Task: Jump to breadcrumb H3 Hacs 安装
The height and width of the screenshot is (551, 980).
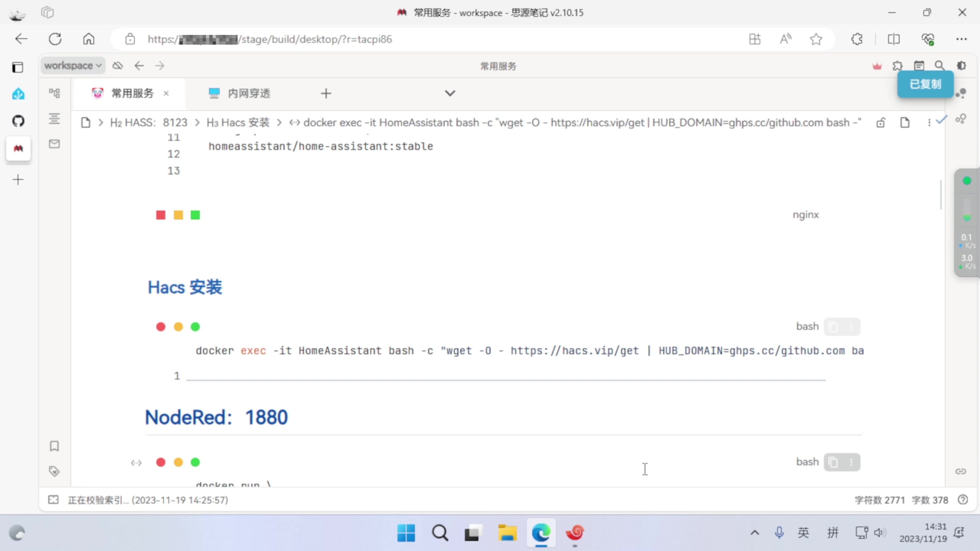Action: pos(238,122)
